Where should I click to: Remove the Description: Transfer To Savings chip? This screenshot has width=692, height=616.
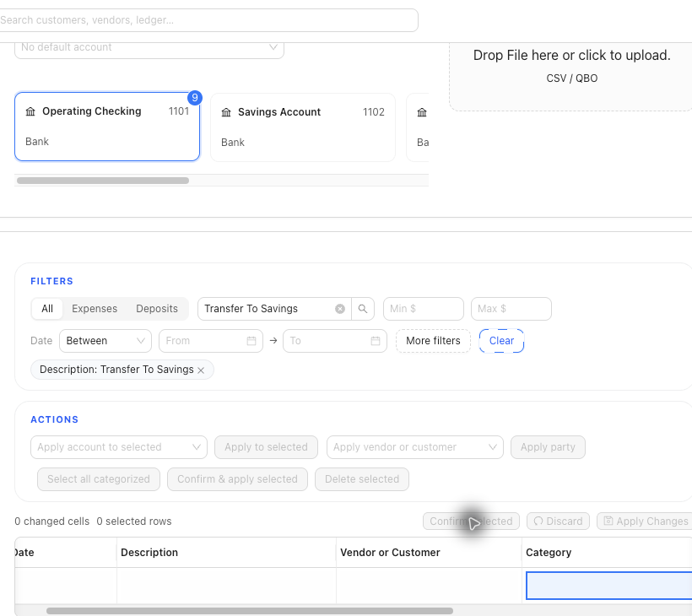click(x=201, y=370)
